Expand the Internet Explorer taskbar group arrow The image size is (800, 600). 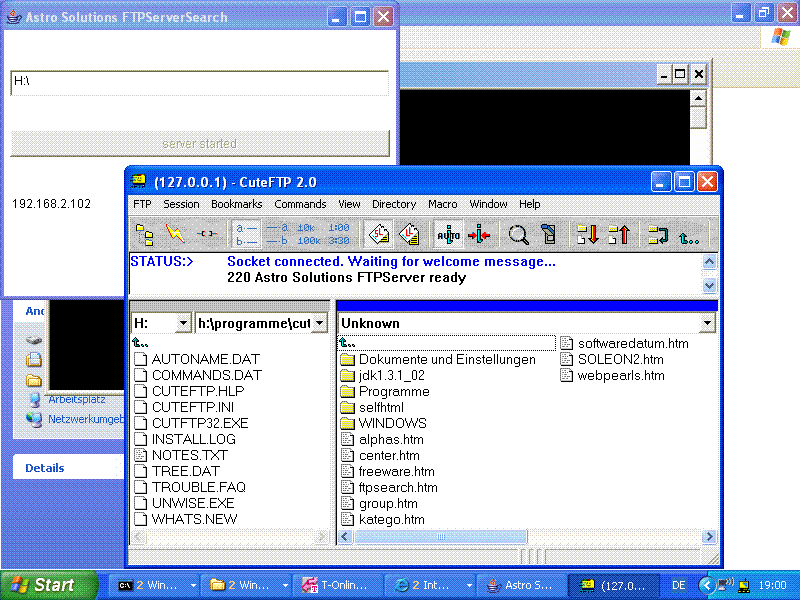[x=469, y=586]
